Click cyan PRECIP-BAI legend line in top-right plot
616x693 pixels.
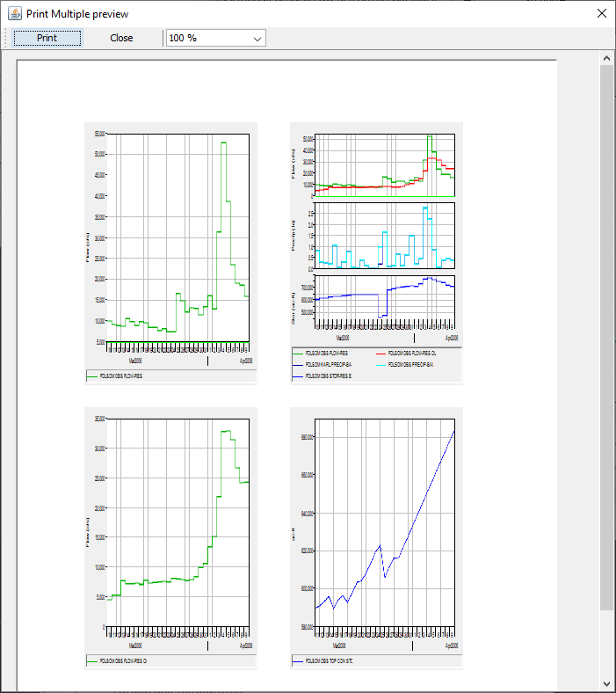tap(380, 364)
